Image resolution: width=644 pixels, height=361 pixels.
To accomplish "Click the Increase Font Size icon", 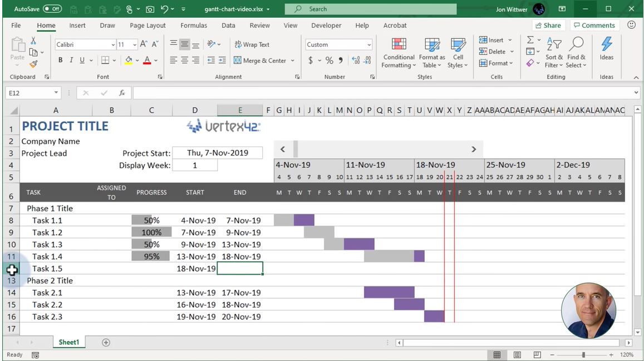I will click(x=144, y=45).
